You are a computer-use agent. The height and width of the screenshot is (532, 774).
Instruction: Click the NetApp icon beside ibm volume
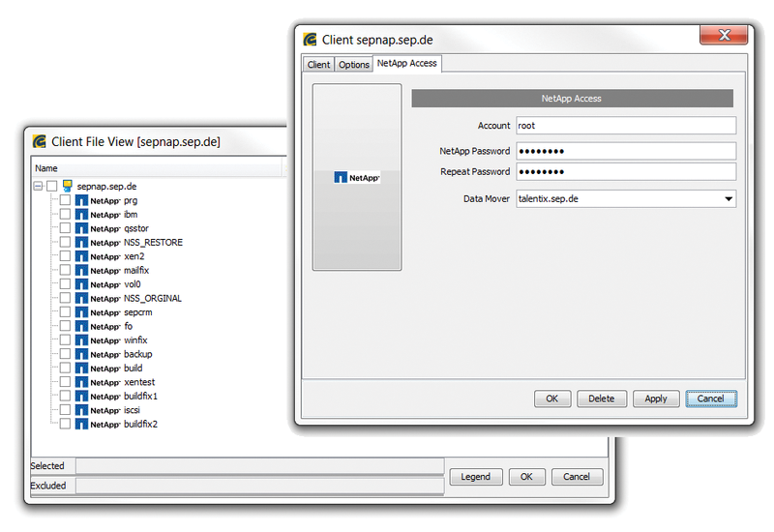81,214
